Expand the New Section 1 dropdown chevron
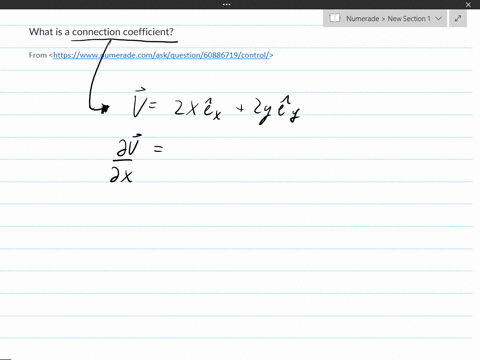480x360 pixels. (x=439, y=19)
